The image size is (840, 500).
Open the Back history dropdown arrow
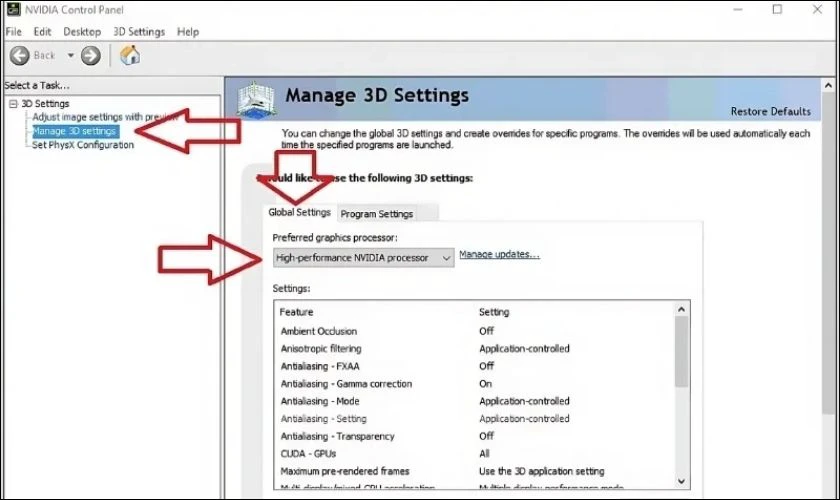(70, 55)
